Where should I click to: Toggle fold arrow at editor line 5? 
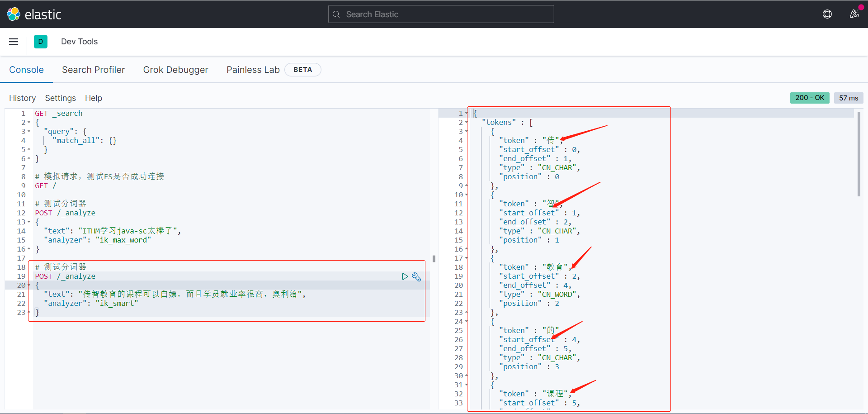tap(29, 149)
